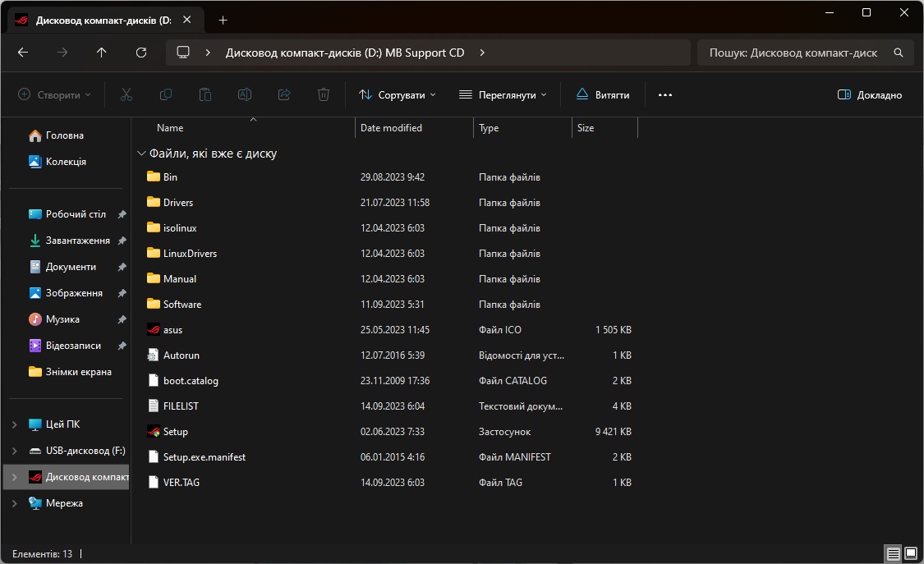
Task: Open the Переглянути view dropdown
Action: (x=503, y=95)
